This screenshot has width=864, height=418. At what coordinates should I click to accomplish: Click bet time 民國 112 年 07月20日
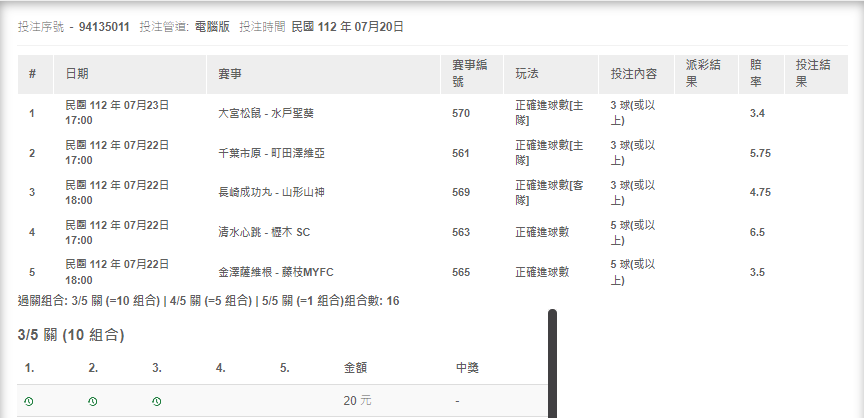click(x=347, y=26)
